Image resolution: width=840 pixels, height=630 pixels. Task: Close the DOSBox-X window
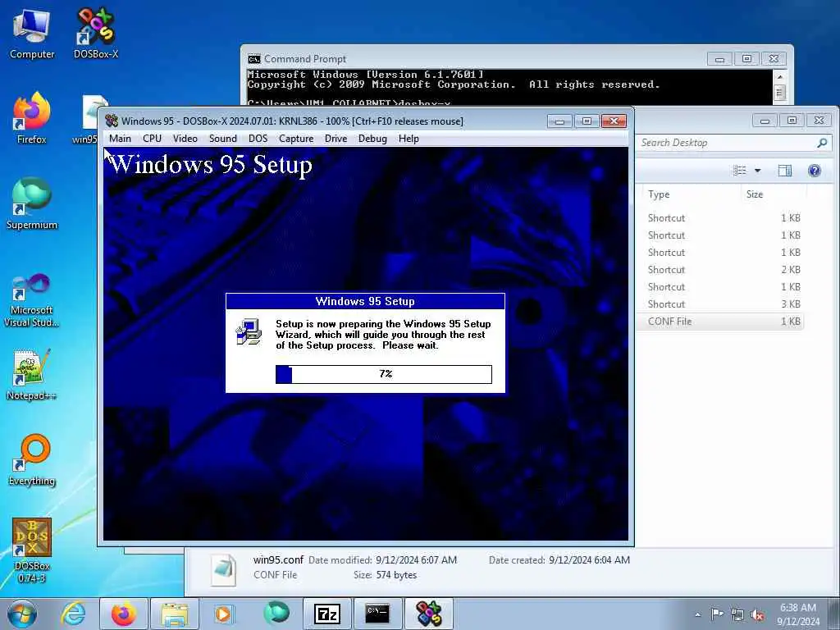tap(614, 121)
